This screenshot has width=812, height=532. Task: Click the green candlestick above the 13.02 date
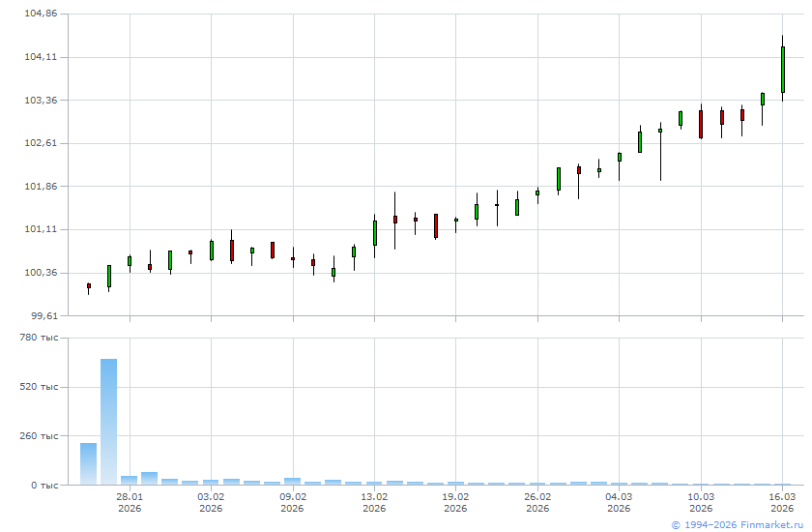pos(374,233)
